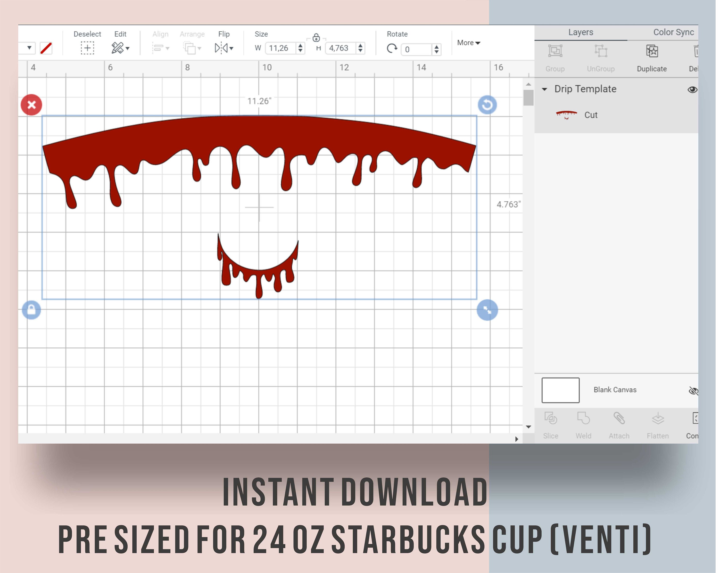Switch to the Color Sync tab
Viewport: 728px width, 573px height.
674,32
